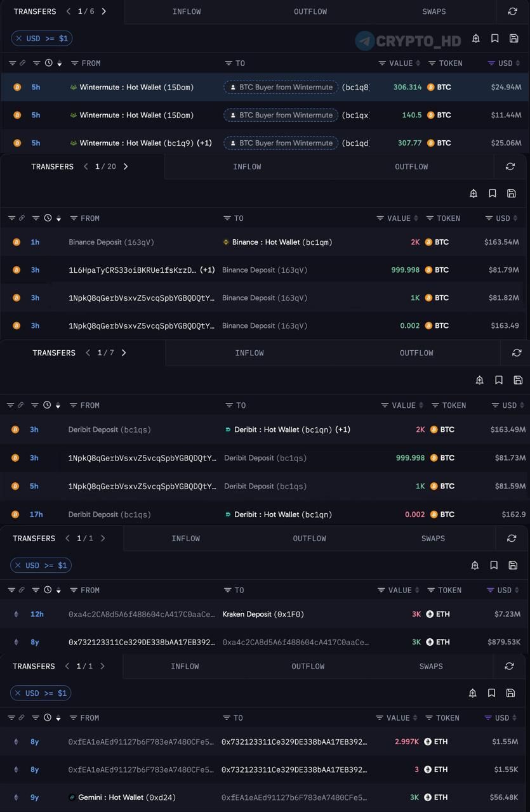Refresh the Gemini Hot Wallet transfers panel
Viewport: 530px width, 812px height.
pos(508,666)
